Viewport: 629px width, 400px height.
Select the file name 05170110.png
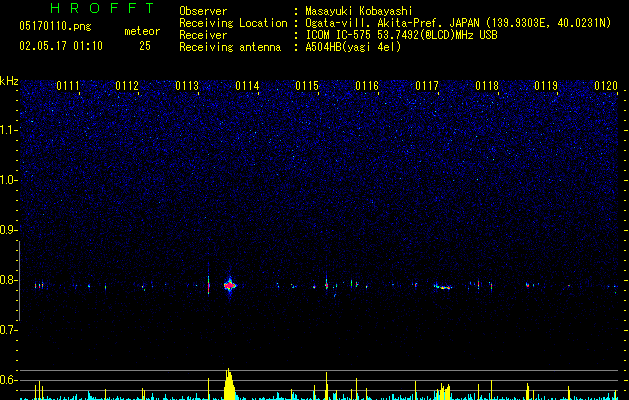55,26
